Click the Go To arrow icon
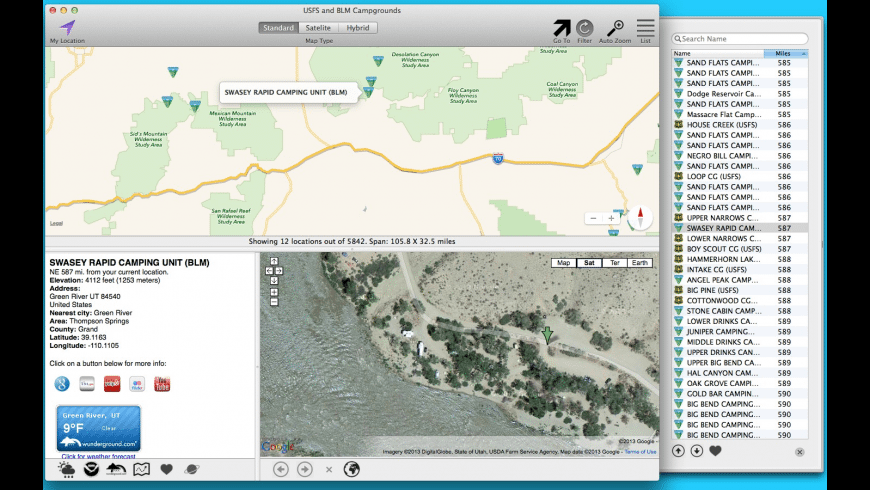Viewport: 870px width, 490px height. pos(561,28)
